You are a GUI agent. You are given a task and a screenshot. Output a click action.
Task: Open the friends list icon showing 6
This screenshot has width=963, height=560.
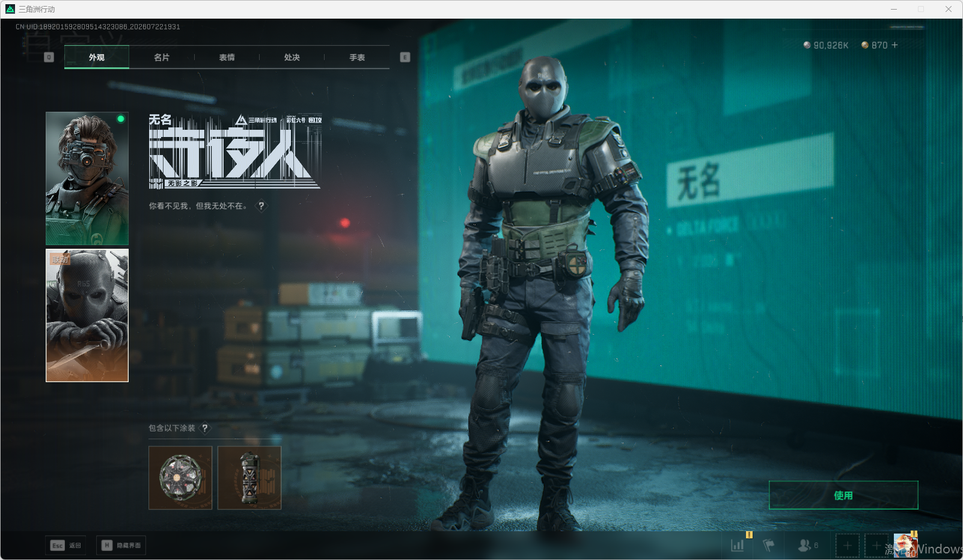coord(808,546)
